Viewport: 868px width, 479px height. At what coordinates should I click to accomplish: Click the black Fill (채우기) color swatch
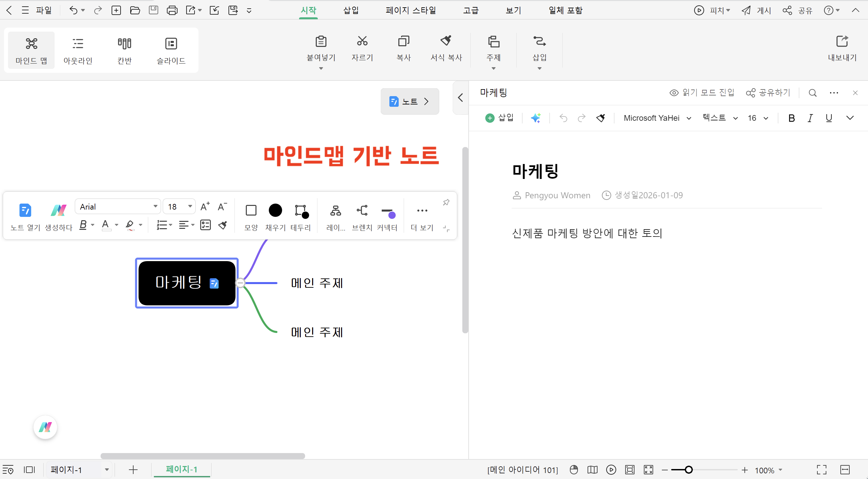coord(275,211)
